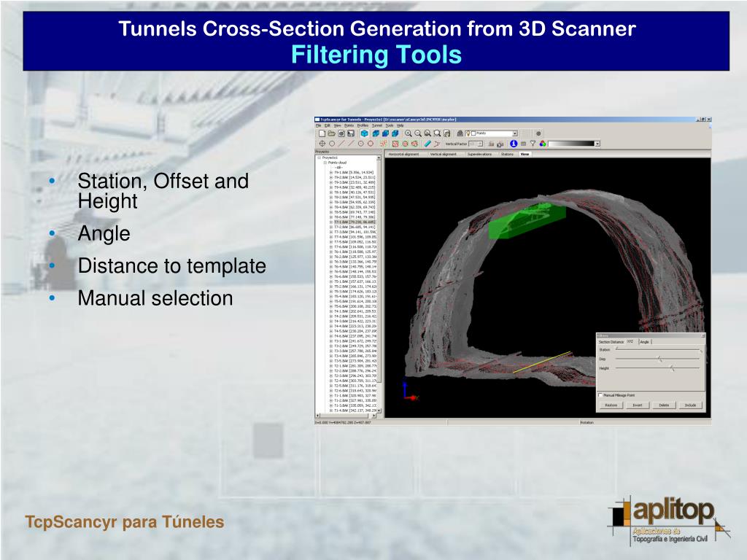
Task: Select the -All- tree item
Action: pyautogui.click(x=338, y=167)
